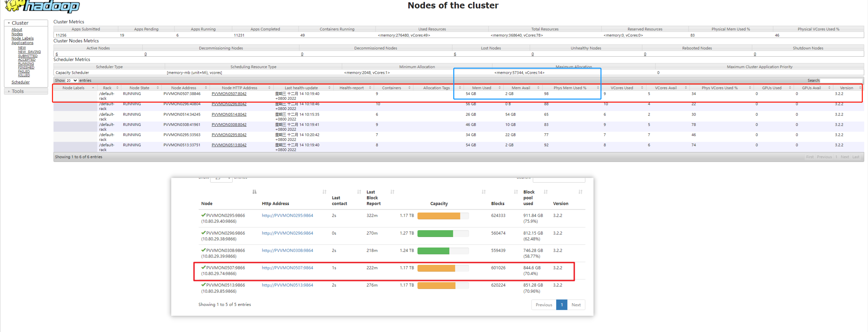
Task: Click green check icon beside PVVMON0513:9866
Action: [x=203, y=285]
